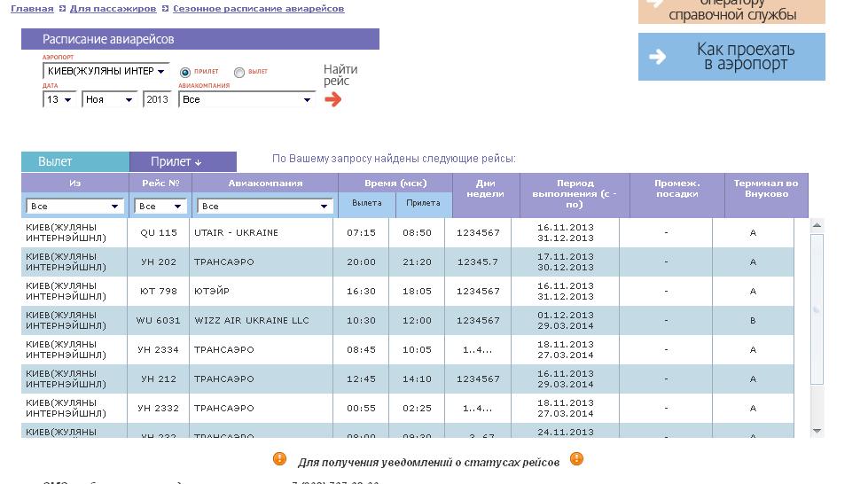This screenshot has width=868, height=484.
Task: Expand the Рейс № column filter
Action: pos(160,207)
